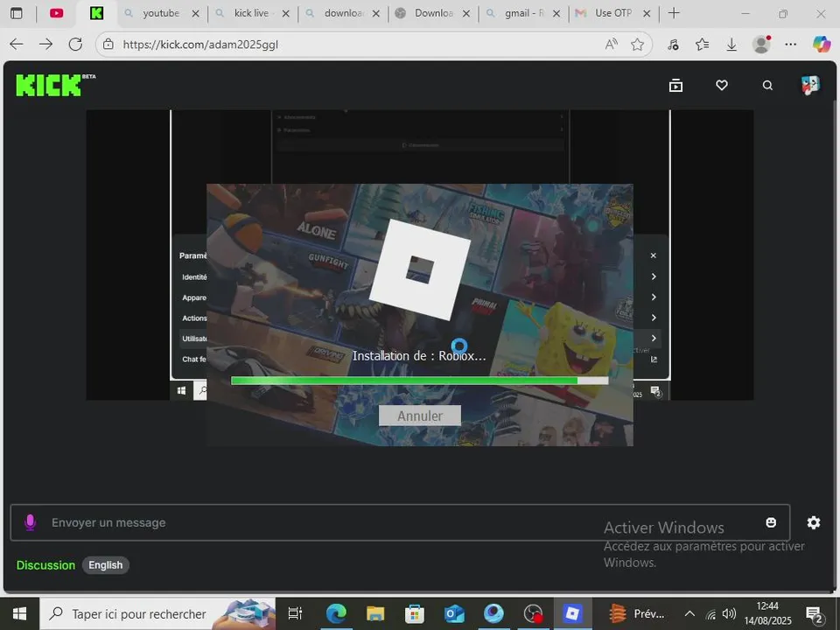The height and width of the screenshot is (630, 840).
Task: Click the "Taper ici pour rechercher" search box
Action: 157,614
